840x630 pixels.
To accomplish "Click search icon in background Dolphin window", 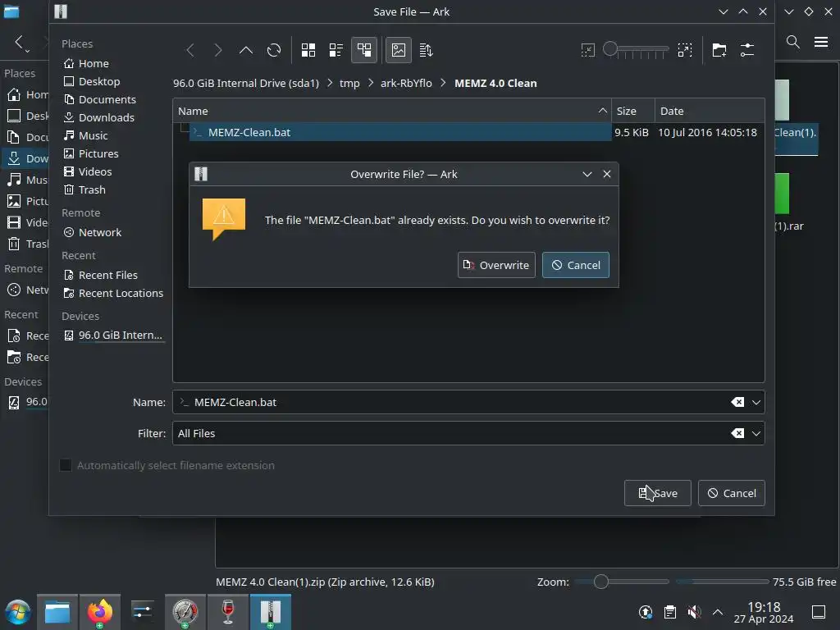I will point(793,42).
